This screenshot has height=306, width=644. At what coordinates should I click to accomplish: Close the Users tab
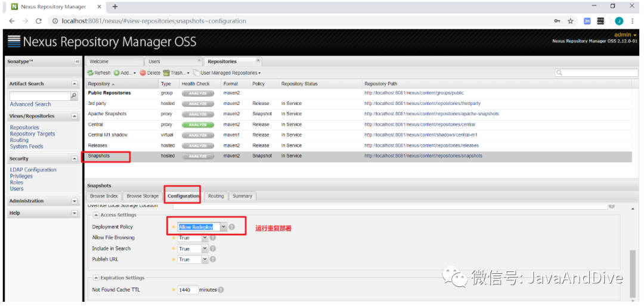click(x=199, y=60)
